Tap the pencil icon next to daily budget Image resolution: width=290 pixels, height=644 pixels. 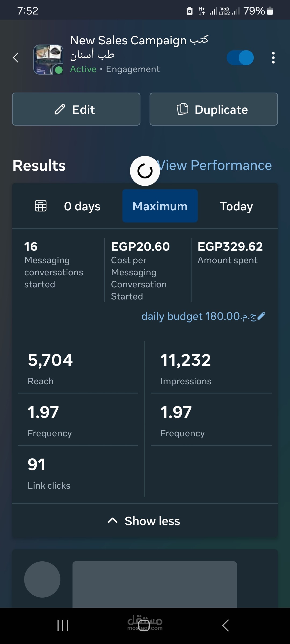(261, 316)
